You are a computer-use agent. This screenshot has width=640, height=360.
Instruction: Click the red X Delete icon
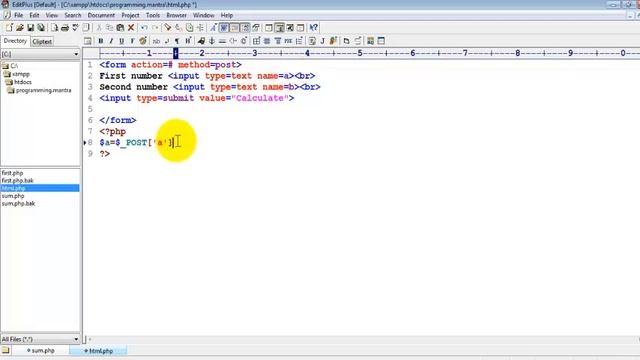tap(131, 28)
